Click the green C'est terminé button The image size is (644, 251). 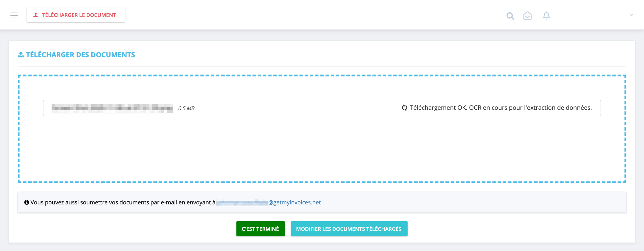[x=260, y=229]
